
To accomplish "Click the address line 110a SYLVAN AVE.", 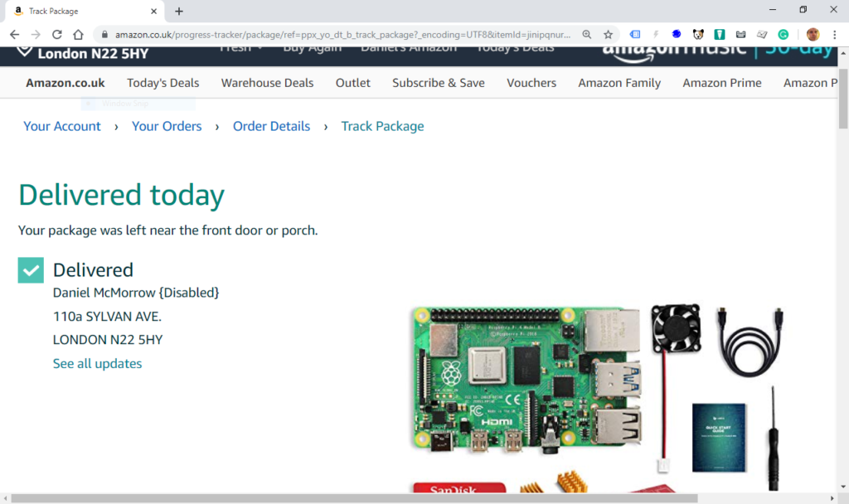I will (107, 316).
